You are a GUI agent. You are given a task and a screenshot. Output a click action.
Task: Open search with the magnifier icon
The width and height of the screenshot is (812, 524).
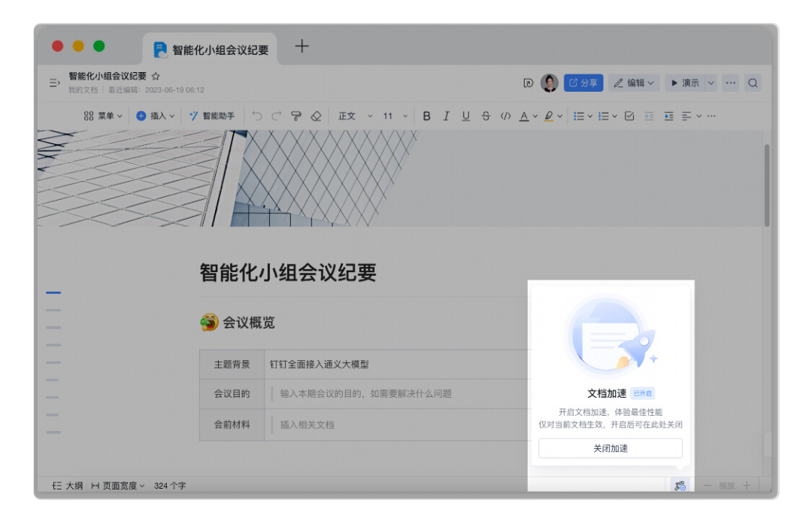[753, 83]
